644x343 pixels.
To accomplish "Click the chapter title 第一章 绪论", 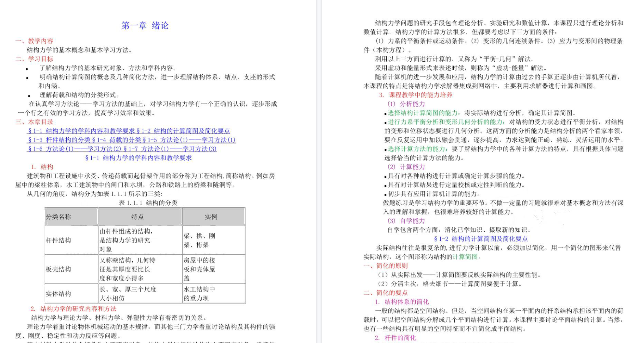I will (x=145, y=26).
